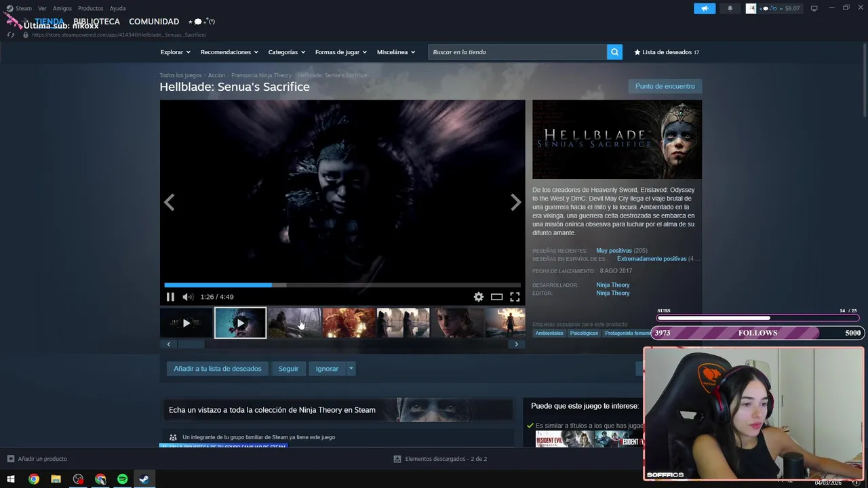Click the thumbnail strip scrollbar handle
This screenshot has height=488, width=868.
191,344
